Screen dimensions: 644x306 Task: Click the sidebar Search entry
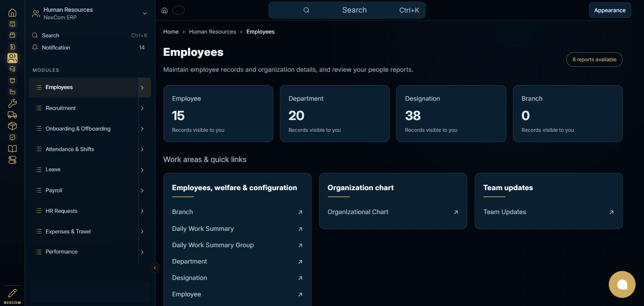(90, 35)
